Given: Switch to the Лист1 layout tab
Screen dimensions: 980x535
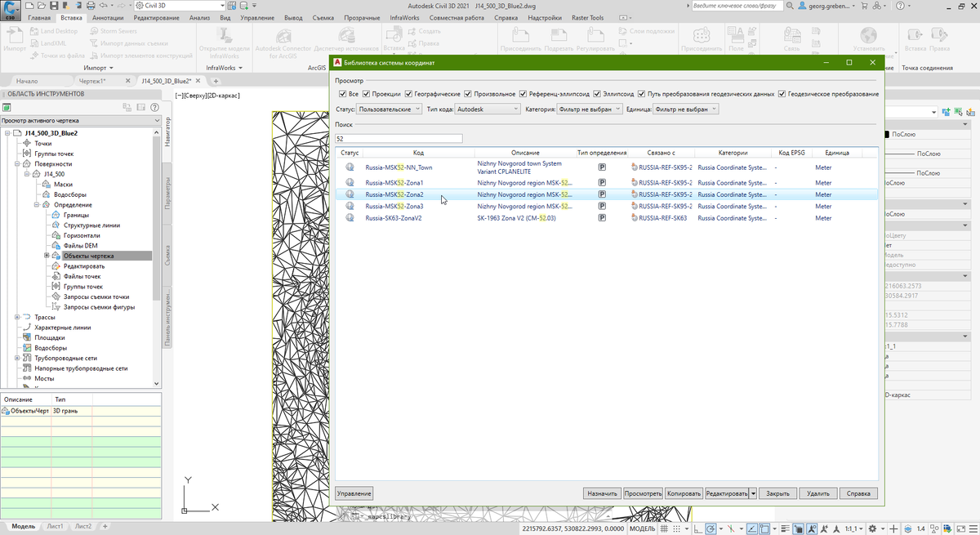Looking at the screenshot, I should (x=55, y=527).
